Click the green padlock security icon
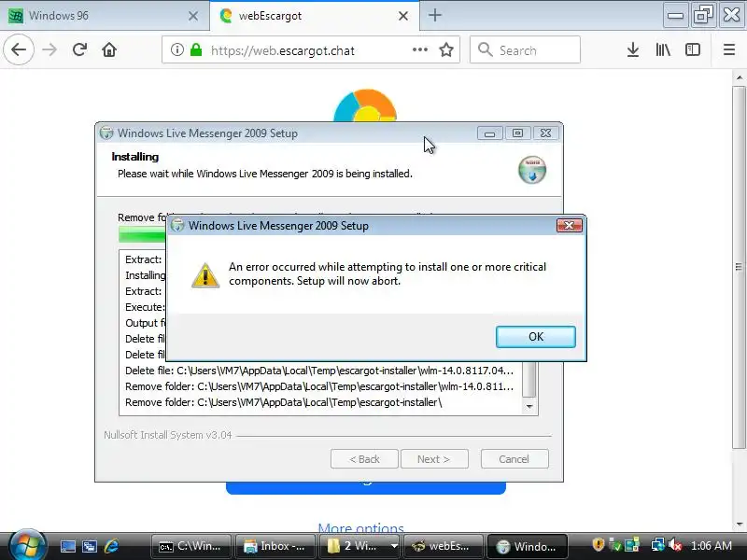 pyautogui.click(x=196, y=49)
